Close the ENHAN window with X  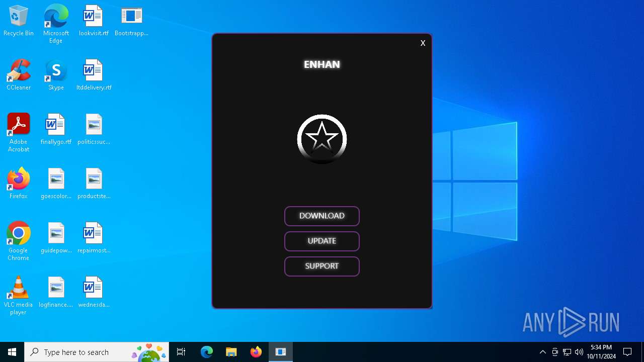click(423, 43)
